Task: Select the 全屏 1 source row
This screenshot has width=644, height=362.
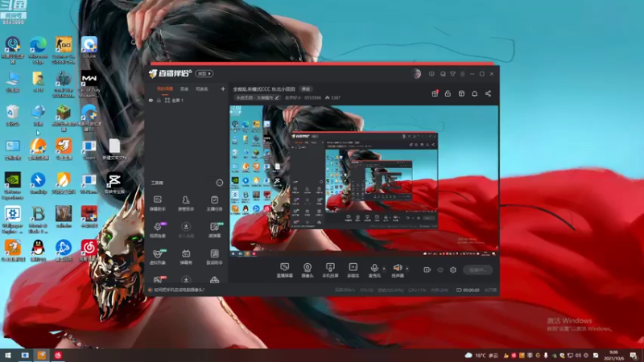Action: [187, 100]
